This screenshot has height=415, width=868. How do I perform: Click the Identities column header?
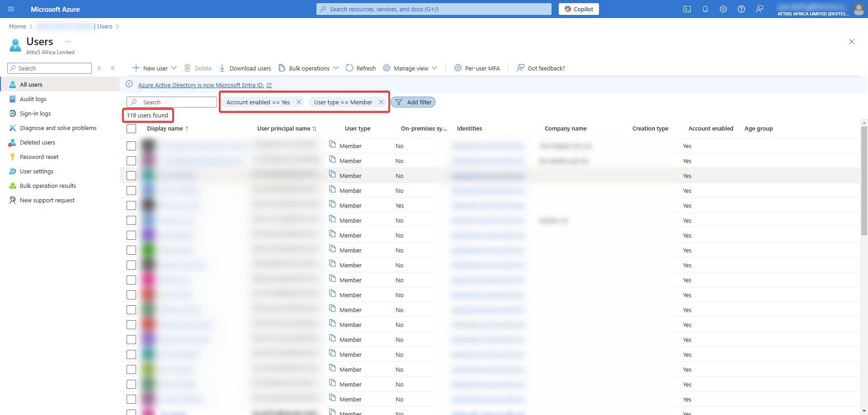(469, 129)
